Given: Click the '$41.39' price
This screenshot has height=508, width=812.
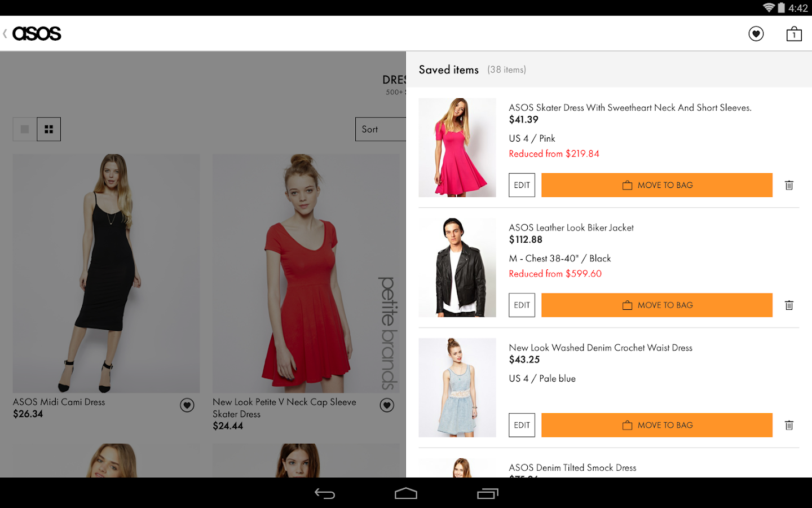Looking at the screenshot, I should tap(524, 120).
